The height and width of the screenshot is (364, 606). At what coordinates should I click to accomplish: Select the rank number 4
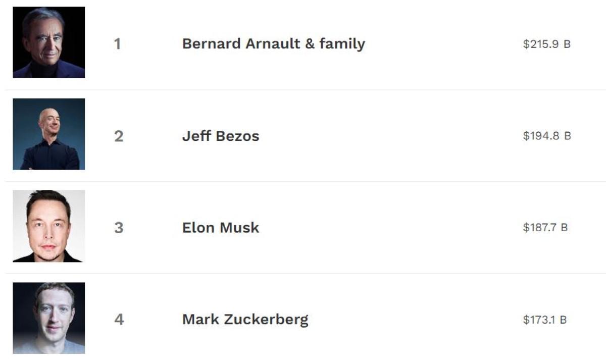[x=119, y=320]
